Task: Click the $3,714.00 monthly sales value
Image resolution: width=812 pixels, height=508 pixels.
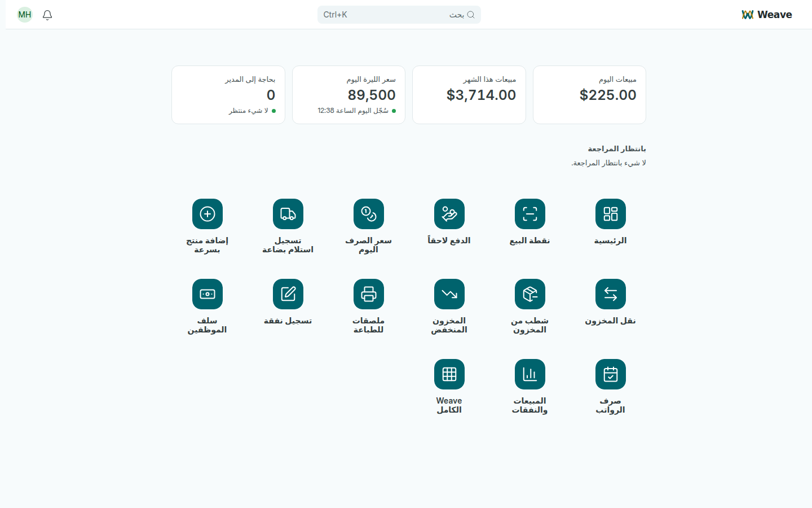Action: pyautogui.click(x=481, y=95)
